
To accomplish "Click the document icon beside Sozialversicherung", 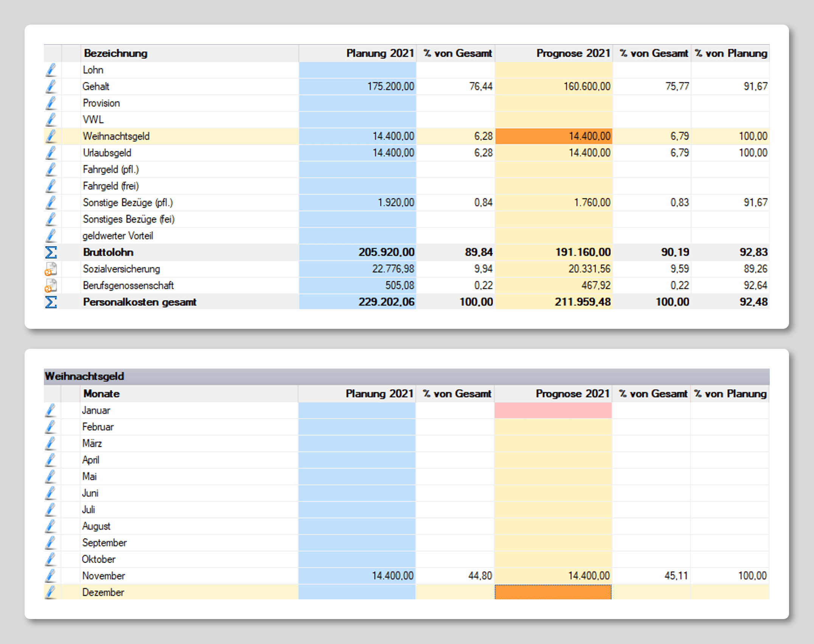I will point(51,269).
